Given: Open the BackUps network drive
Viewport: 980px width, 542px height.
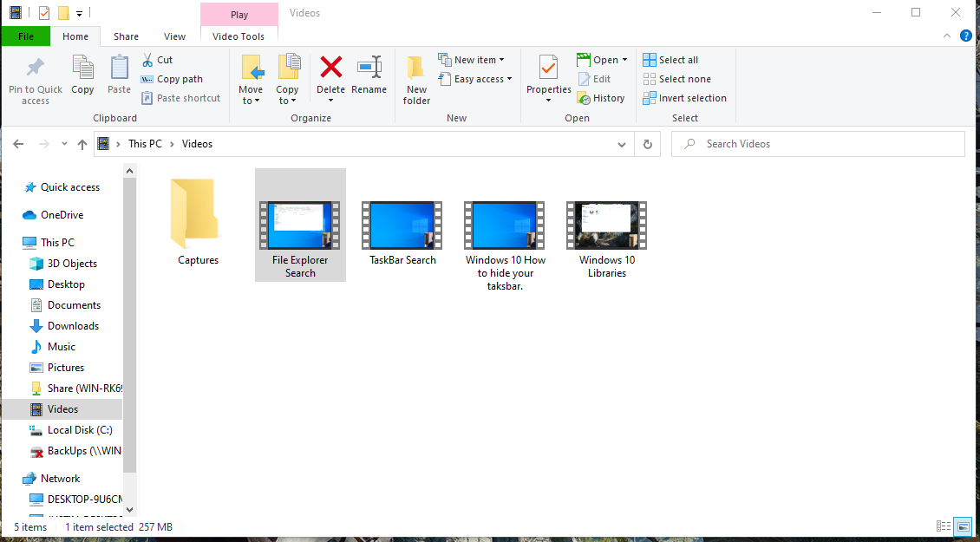Looking at the screenshot, I should [75, 451].
